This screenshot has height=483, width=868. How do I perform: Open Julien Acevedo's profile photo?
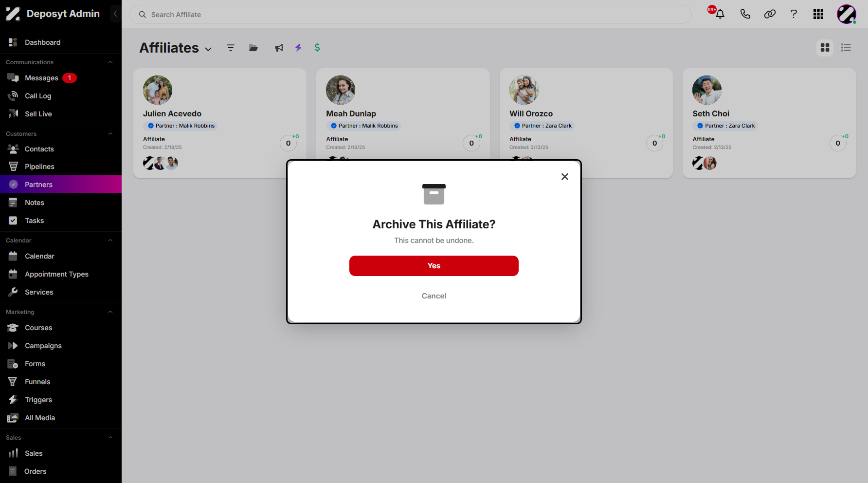(158, 90)
